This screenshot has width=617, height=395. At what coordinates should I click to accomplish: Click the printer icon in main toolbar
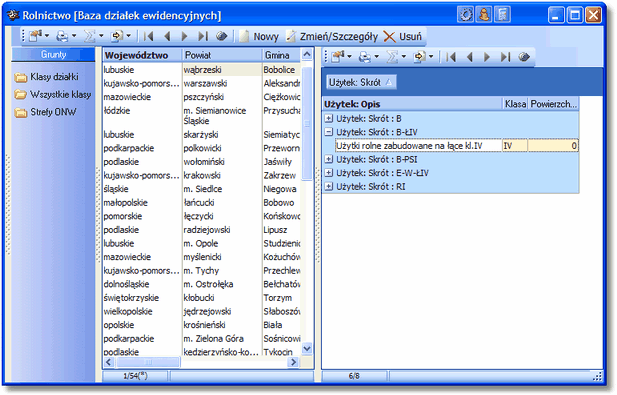coord(62,36)
